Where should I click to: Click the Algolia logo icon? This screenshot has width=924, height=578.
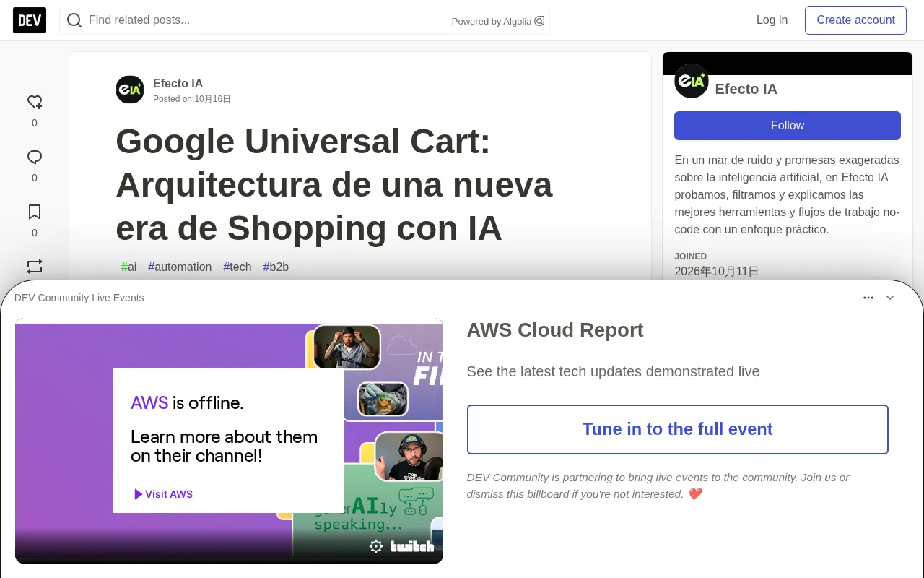coord(539,21)
